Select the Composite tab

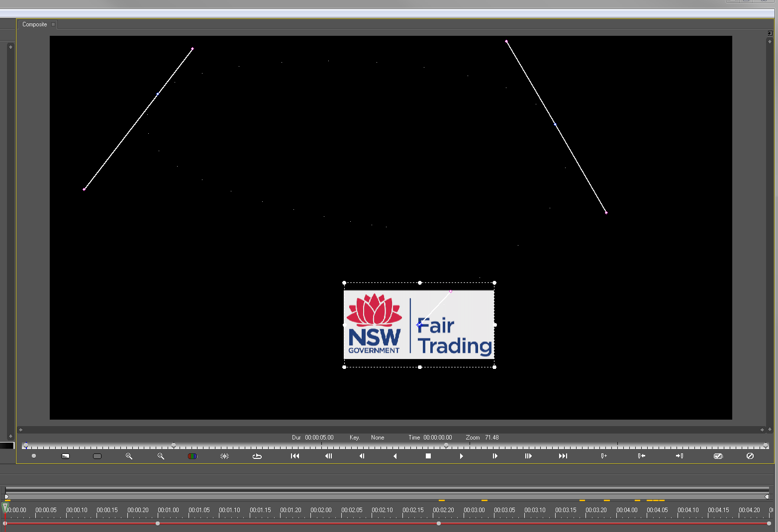(x=34, y=24)
